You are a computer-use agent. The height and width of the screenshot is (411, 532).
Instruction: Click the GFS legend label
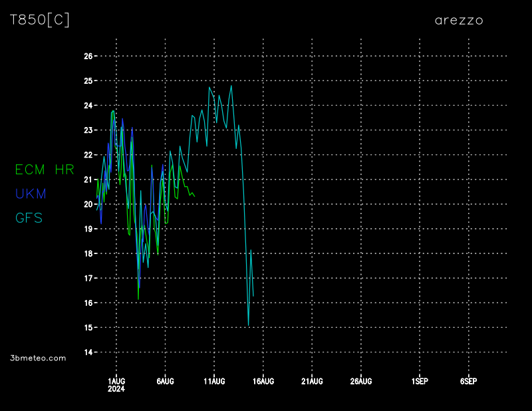point(29,217)
